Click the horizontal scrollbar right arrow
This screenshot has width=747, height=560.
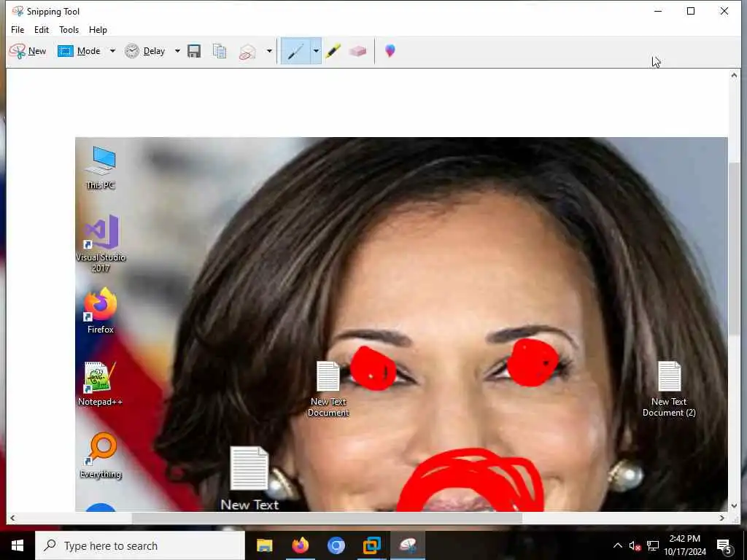click(x=722, y=518)
